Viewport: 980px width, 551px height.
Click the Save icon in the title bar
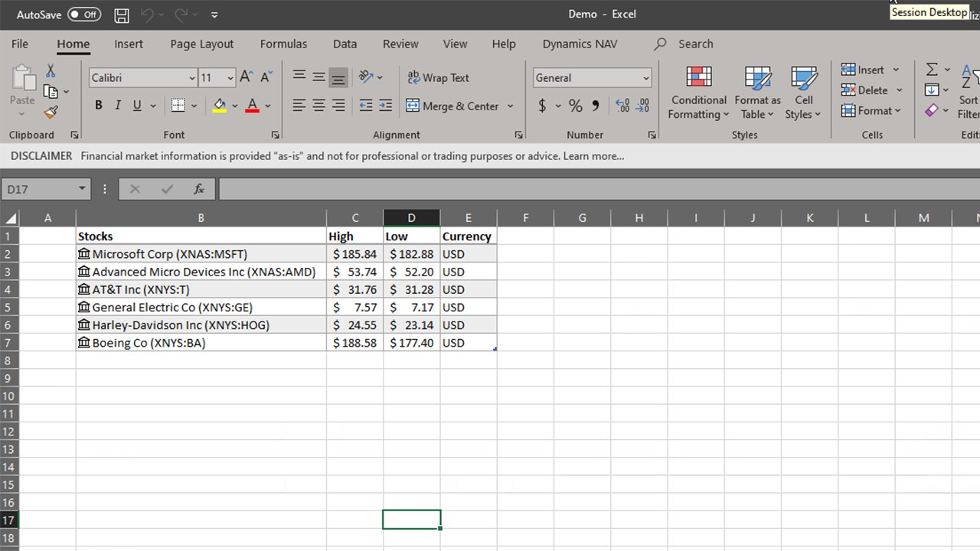tap(121, 15)
